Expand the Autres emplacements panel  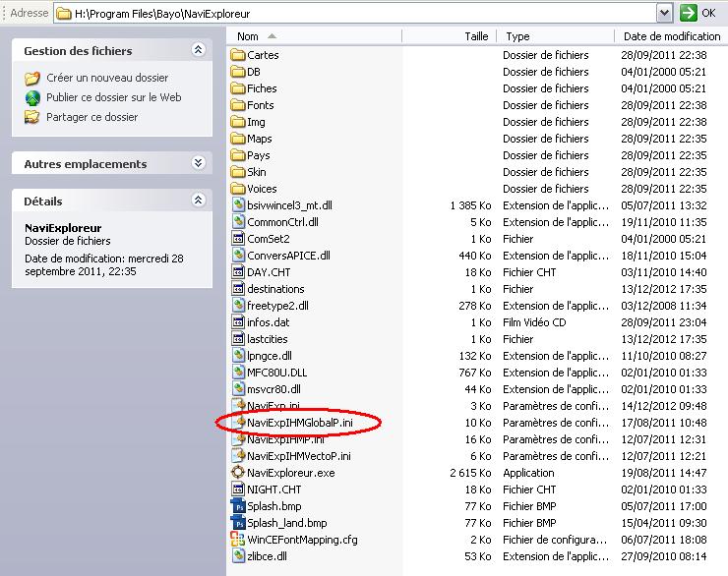click(199, 163)
